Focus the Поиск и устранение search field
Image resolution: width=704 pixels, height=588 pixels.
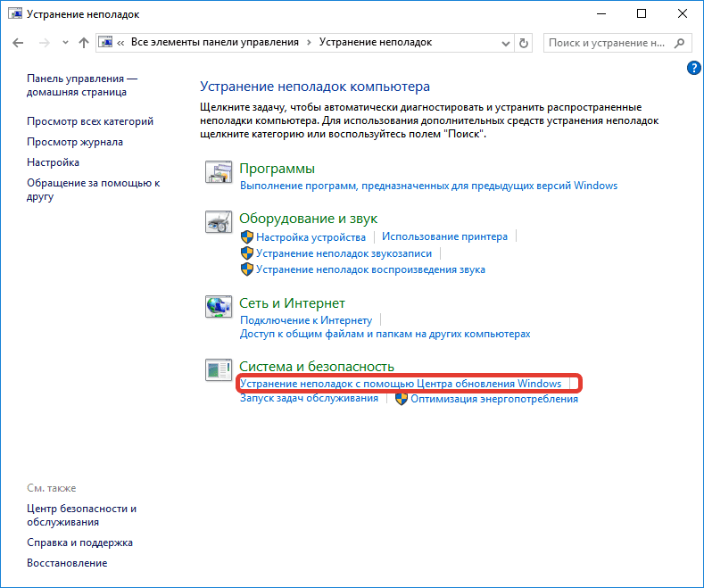coord(607,43)
